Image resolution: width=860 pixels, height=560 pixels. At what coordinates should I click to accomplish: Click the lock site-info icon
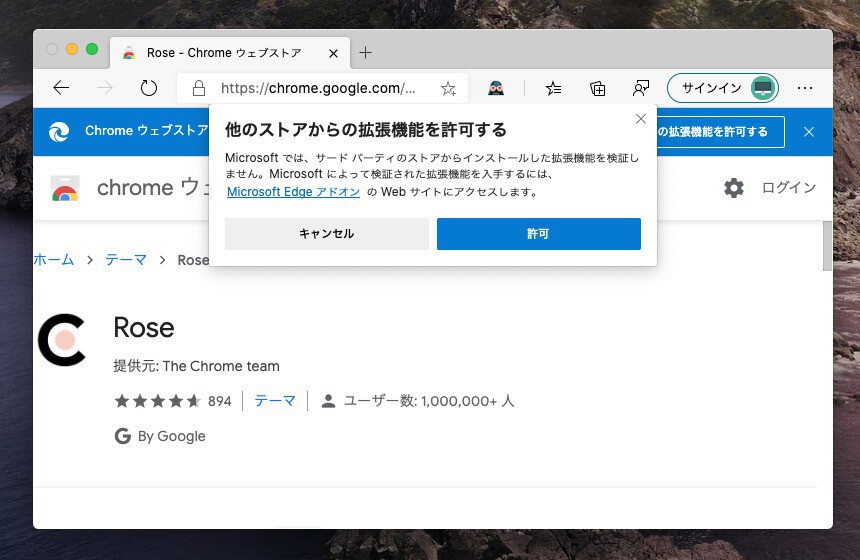click(x=198, y=88)
